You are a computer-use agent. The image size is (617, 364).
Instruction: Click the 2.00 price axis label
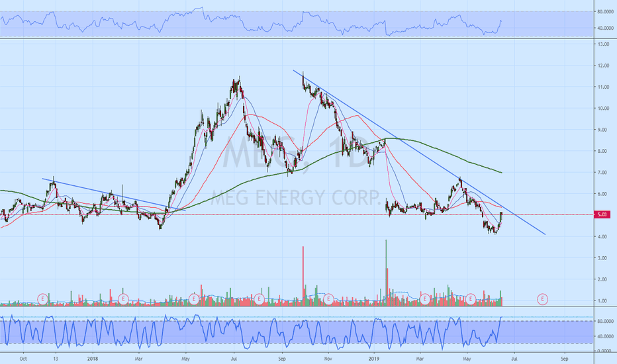(x=604, y=279)
